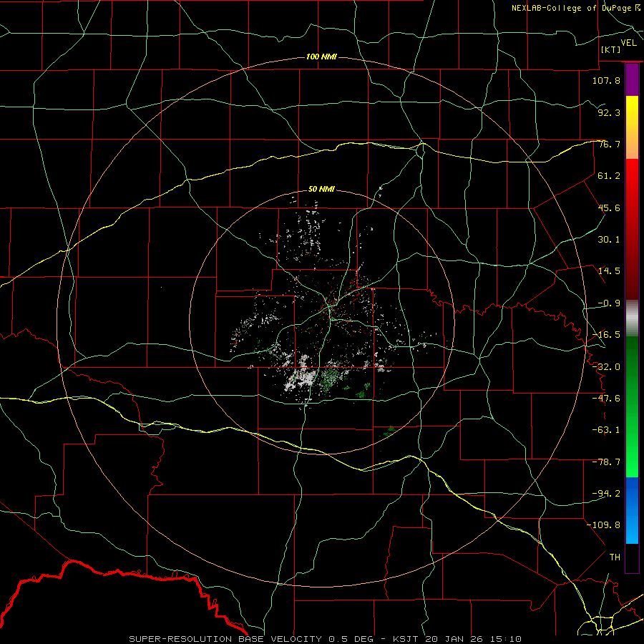Click the TH label on the legend

coord(615,557)
